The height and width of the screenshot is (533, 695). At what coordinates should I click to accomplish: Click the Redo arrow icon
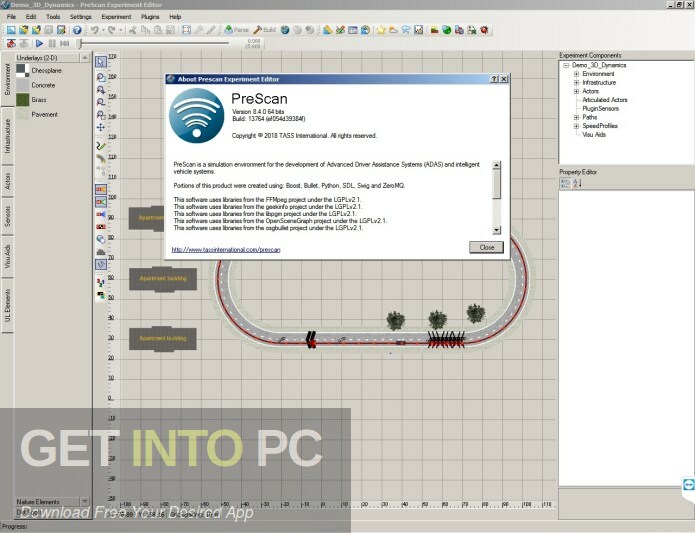(112, 30)
